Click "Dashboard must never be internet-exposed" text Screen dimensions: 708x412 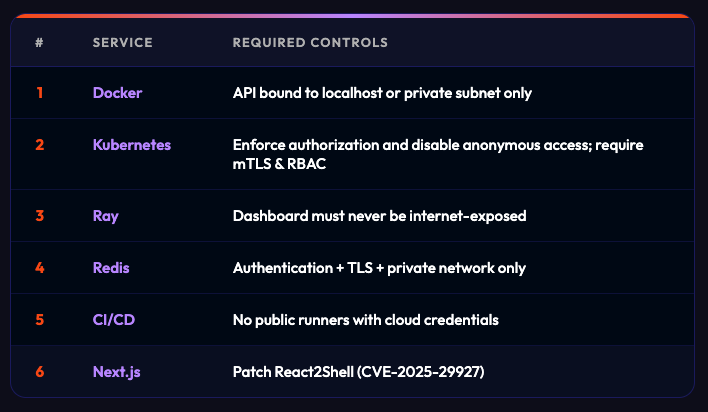click(x=379, y=216)
